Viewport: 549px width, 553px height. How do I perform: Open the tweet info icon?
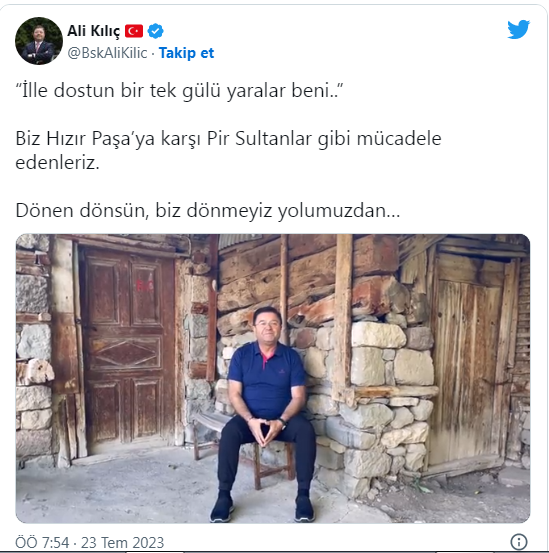[x=519, y=541]
